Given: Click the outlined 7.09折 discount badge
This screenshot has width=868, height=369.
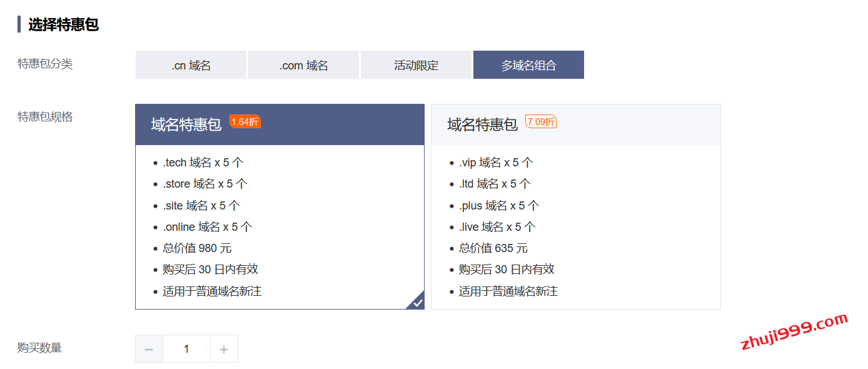Looking at the screenshot, I should tap(540, 122).
